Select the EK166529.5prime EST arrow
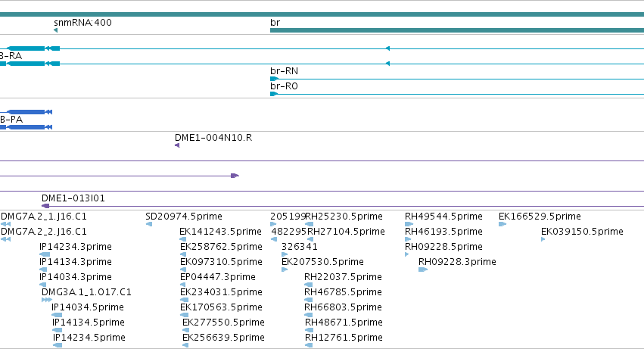This screenshot has height=349, width=644. click(x=502, y=224)
